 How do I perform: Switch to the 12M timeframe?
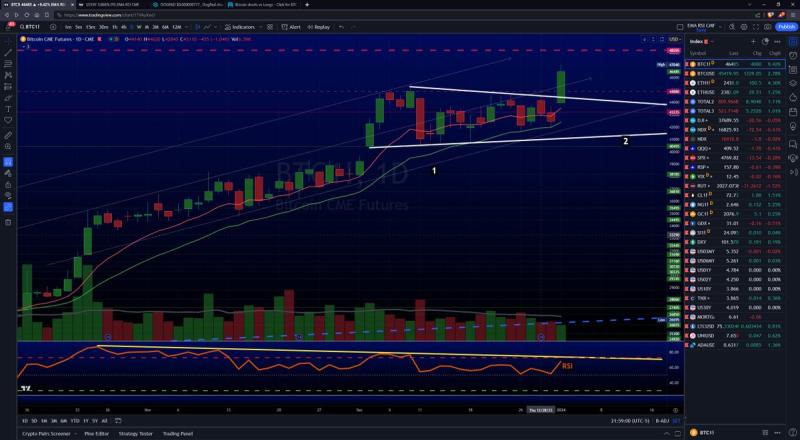(x=177, y=27)
